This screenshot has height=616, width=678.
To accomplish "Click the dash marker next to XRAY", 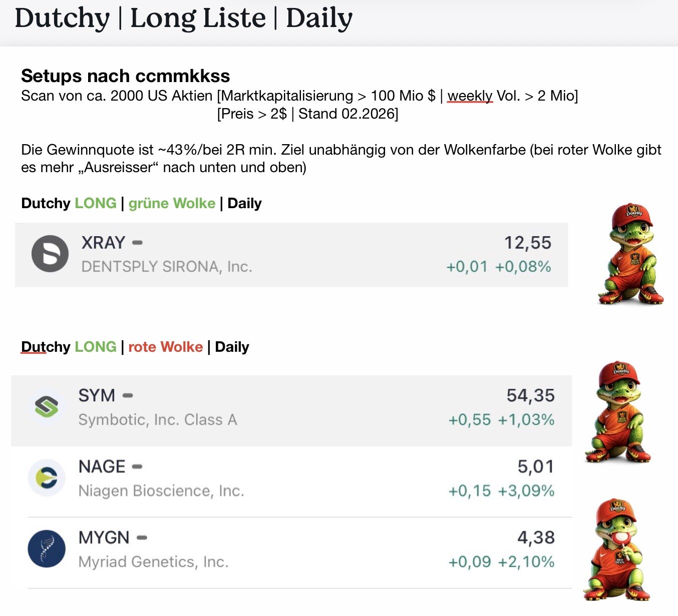I will (x=137, y=243).
